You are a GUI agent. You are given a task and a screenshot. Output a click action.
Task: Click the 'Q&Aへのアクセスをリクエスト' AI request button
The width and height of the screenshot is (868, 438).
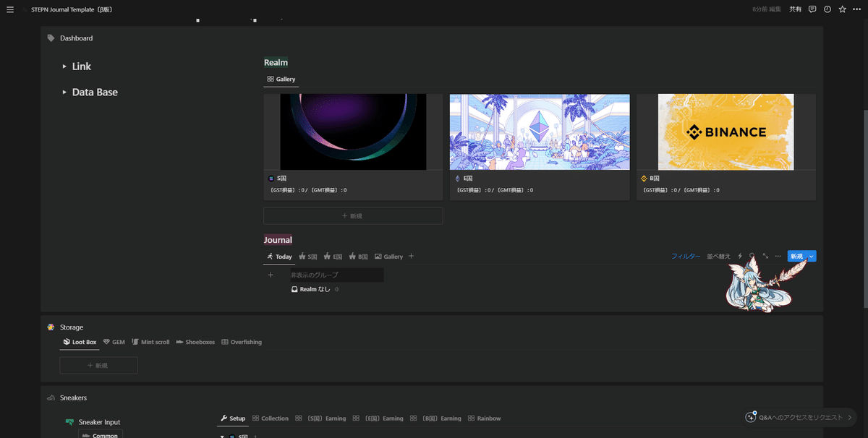coord(802,417)
